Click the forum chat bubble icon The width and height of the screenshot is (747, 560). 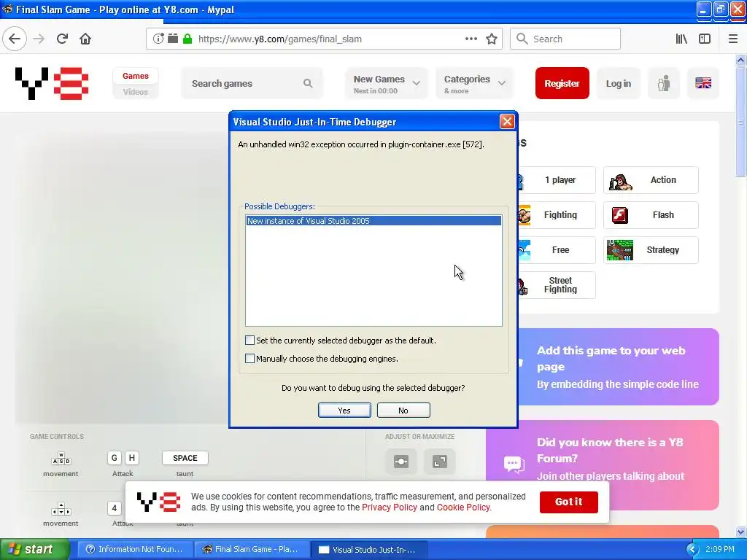(x=514, y=463)
